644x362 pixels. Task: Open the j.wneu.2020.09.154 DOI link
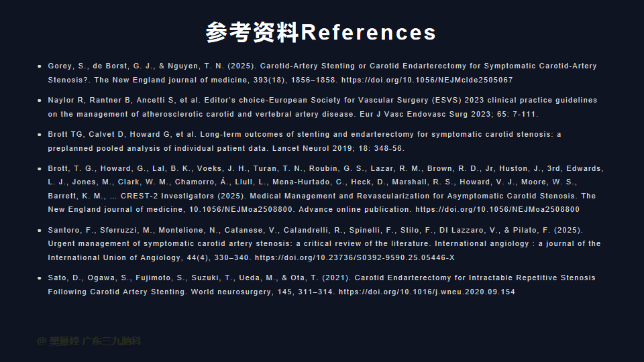tap(427, 292)
